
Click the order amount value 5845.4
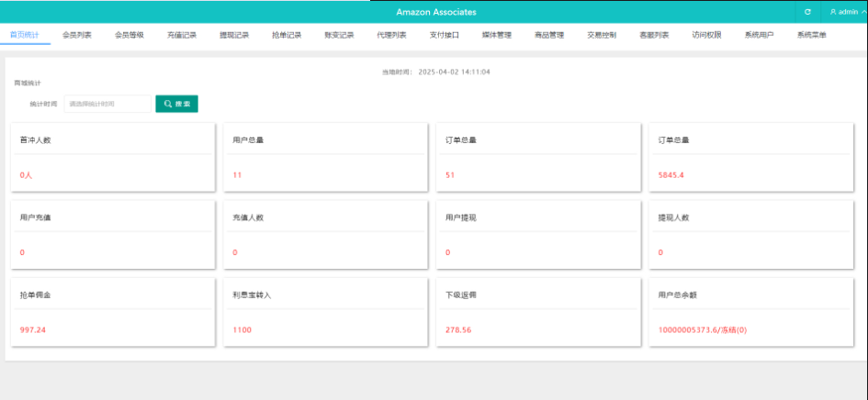[671, 175]
